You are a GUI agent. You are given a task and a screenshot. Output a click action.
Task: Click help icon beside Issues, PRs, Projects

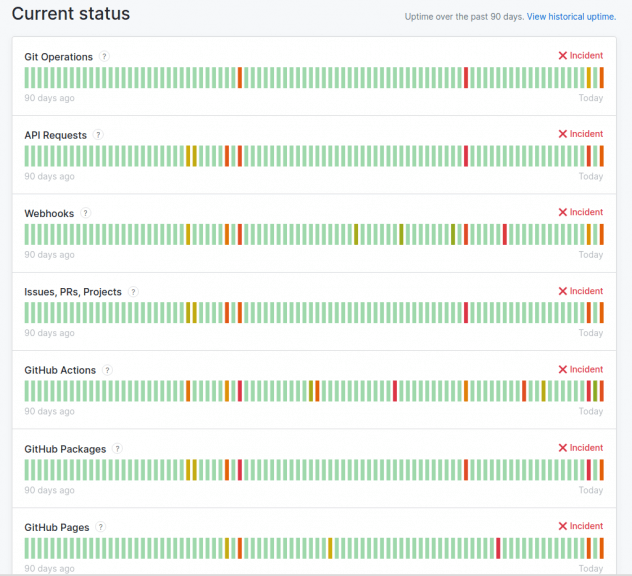(x=133, y=291)
